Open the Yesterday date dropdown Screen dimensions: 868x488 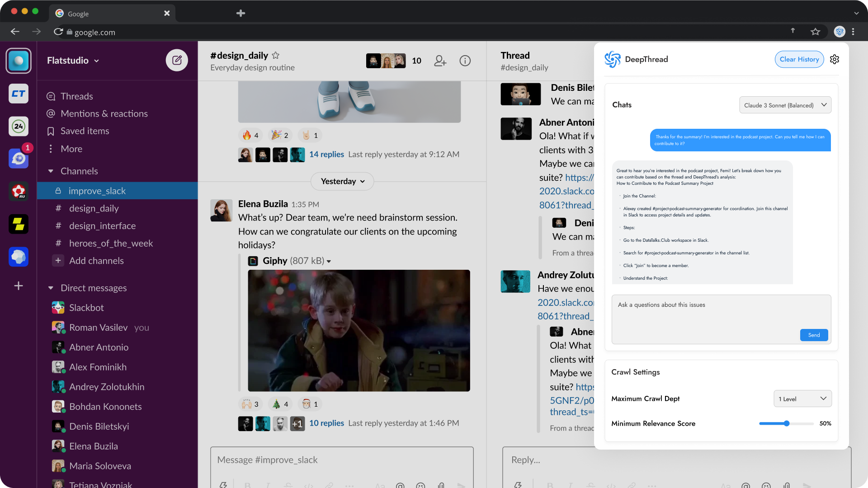tap(342, 181)
